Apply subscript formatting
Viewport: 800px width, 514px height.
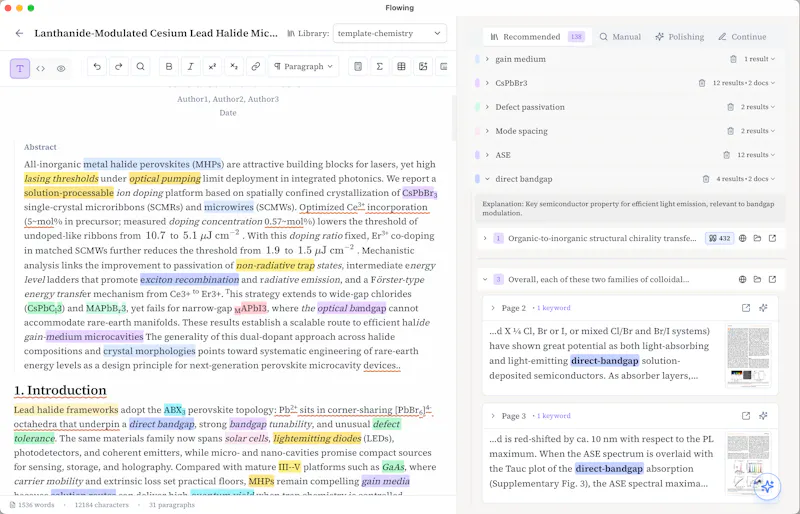point(234,66)
